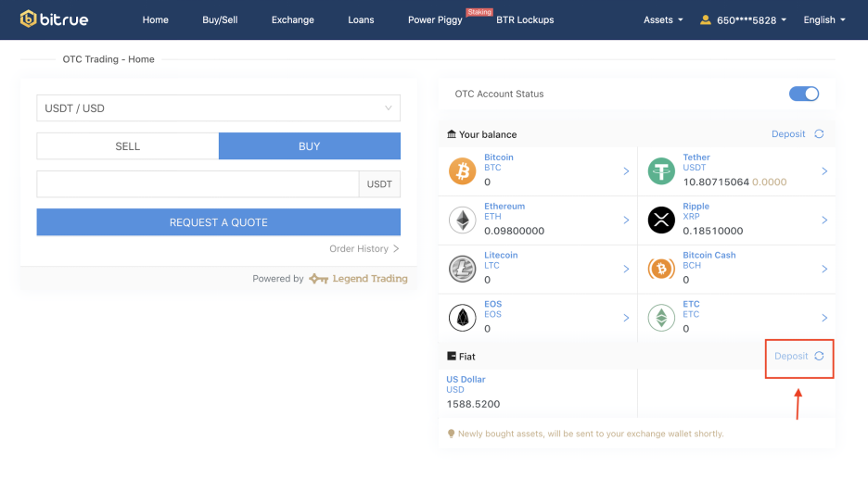Click the Tether USDT coin icon

point(661,171)
